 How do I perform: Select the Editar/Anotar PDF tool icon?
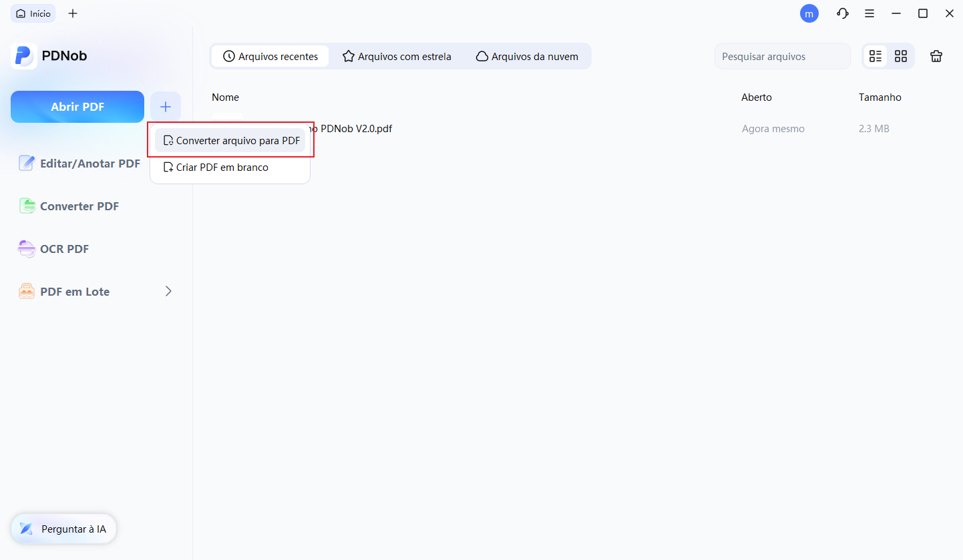27,163
